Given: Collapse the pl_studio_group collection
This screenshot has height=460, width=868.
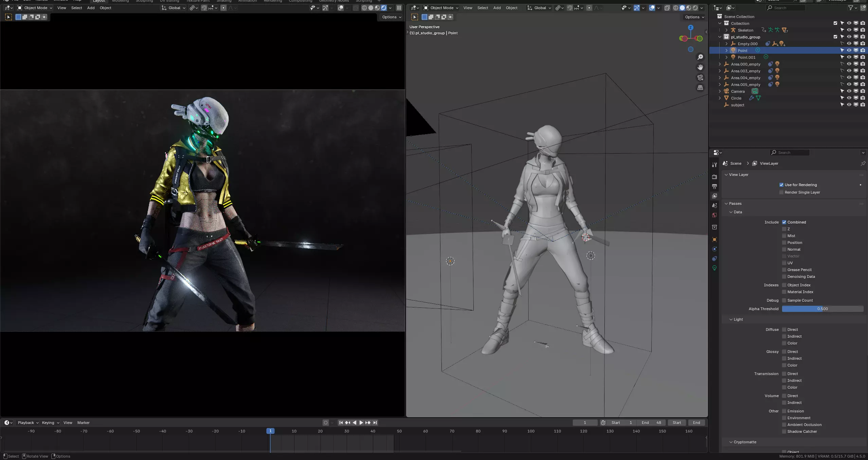Looking at the screenshot, I should (x=720, y=37).
